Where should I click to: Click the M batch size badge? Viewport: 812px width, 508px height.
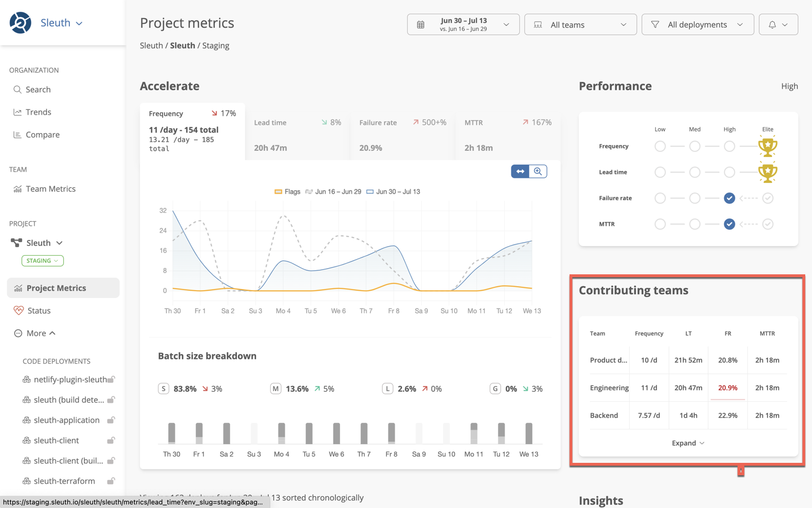pyautogui.click(x=275, y=388)
